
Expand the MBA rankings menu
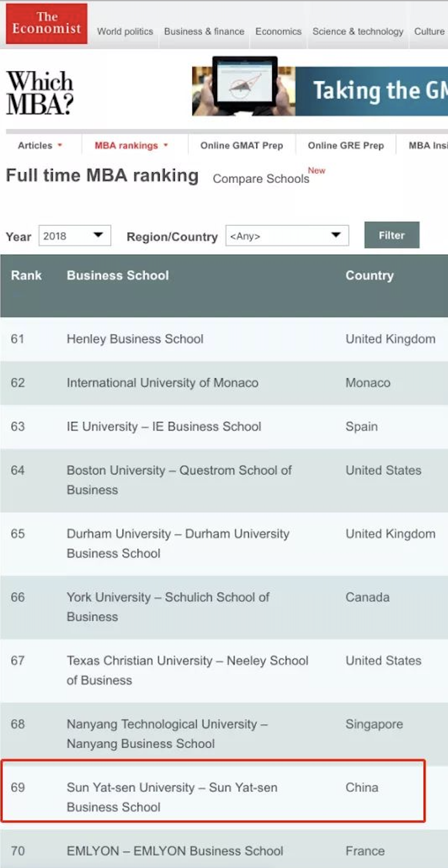[x=131, y=146]
